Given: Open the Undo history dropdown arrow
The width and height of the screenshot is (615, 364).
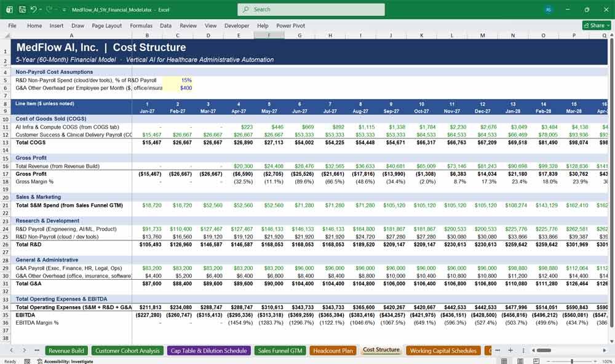Looking at the screenshot, I should (x=41, y=10).
